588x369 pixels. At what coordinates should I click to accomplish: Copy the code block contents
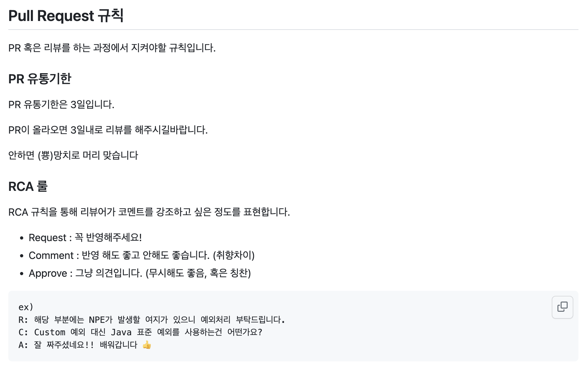(x=562, y=307)
